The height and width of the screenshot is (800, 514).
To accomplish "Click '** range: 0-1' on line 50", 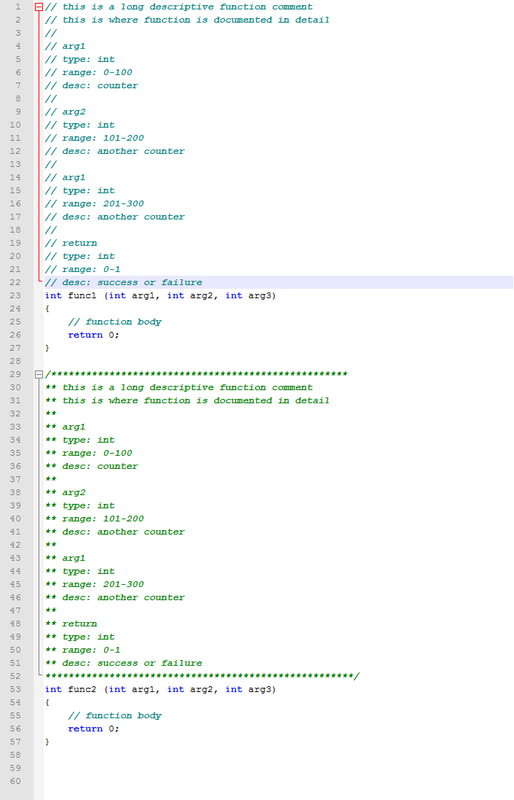I will [83, 650].
